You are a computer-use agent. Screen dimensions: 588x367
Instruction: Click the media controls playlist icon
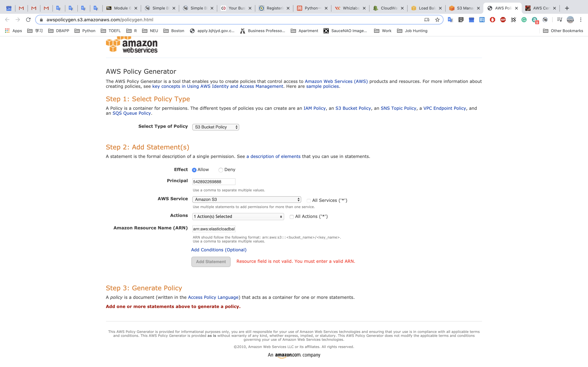[559, 20]
